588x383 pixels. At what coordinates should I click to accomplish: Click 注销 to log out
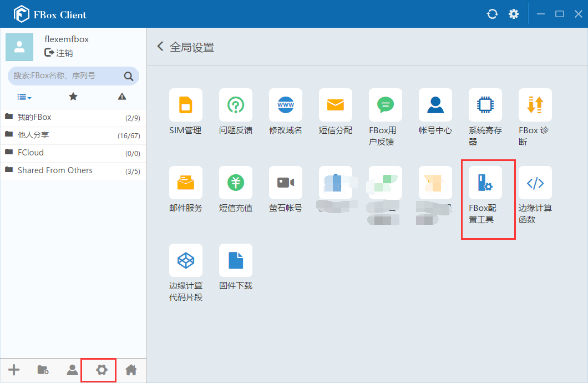pyautogui.click(x=58, y=53)
